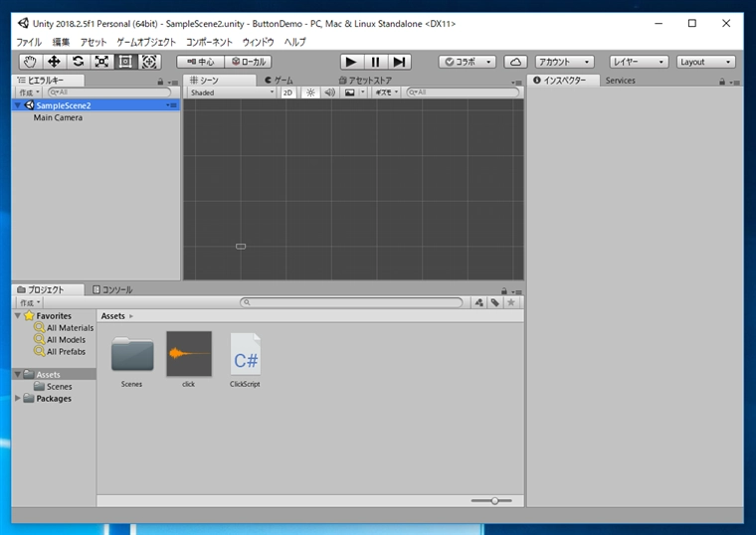The width and height of the screenshot is (756, 535).
Task: Open the Layout dropdown
Action: tap(705, 62)
